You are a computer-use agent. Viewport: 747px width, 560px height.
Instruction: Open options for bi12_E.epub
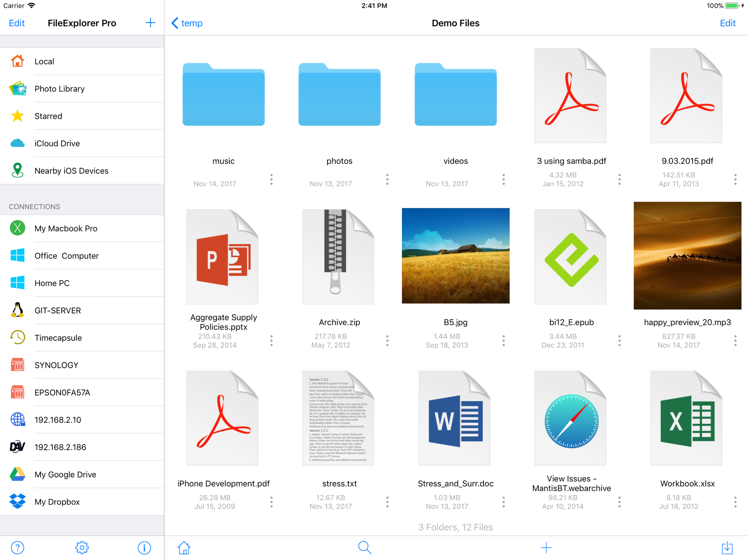pos(619,341)
